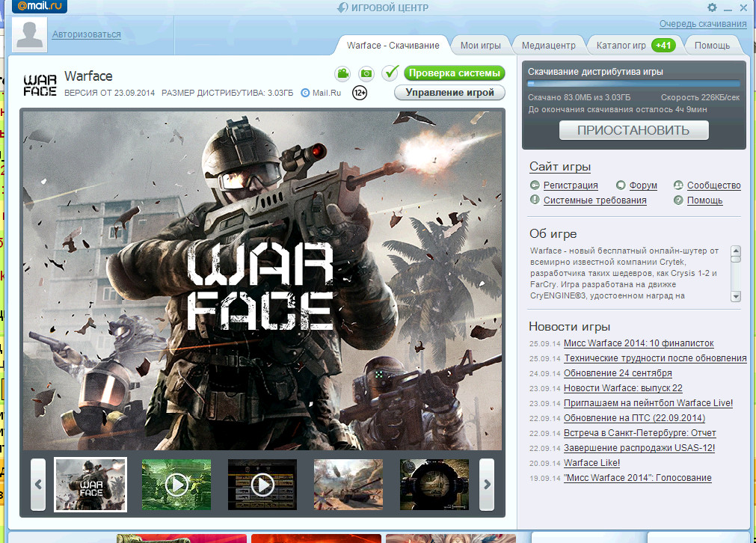This screenshot has height=543, width=756.
Task: Open the Помощь tab
Action: 712,46
